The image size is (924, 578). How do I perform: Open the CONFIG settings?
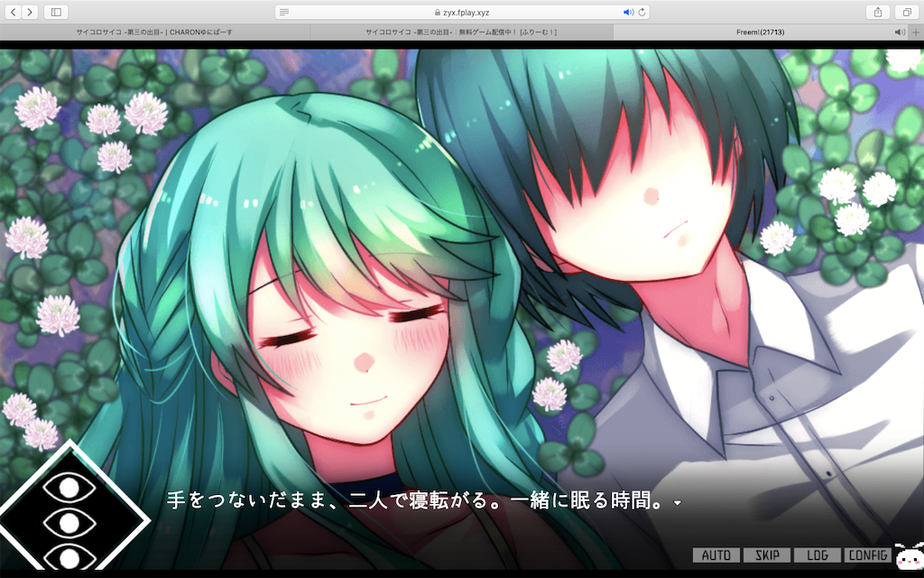868,555
